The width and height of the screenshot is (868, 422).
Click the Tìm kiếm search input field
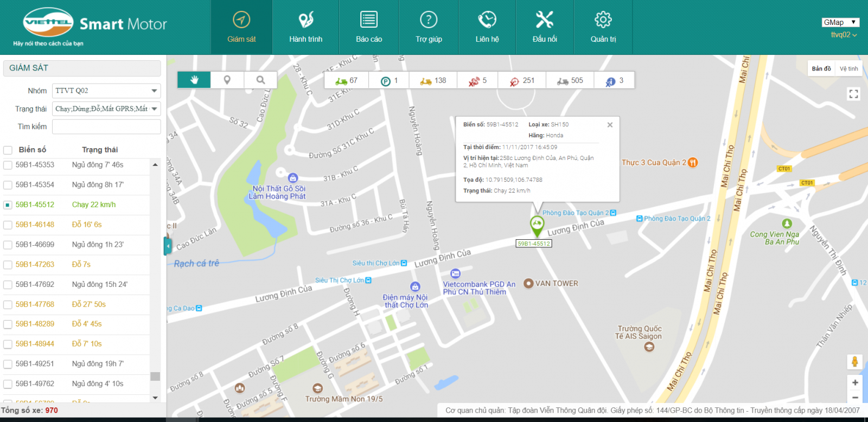click(106, 126)
